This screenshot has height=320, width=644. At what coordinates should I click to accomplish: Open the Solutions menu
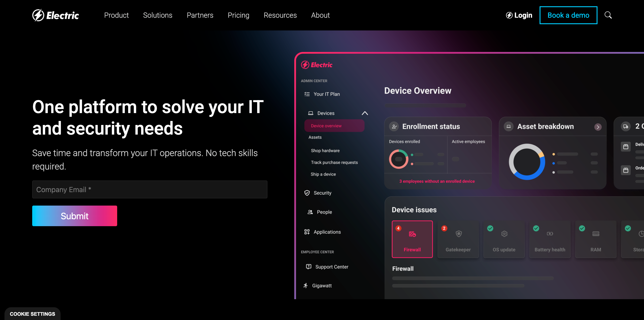pyautogui.click(x=157, y=15)
